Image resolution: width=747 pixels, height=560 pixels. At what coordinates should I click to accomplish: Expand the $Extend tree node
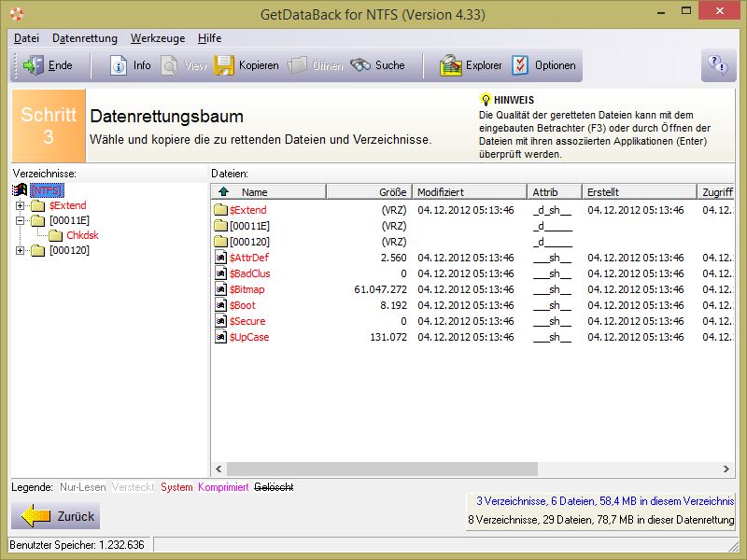click(x=20, y=205)
